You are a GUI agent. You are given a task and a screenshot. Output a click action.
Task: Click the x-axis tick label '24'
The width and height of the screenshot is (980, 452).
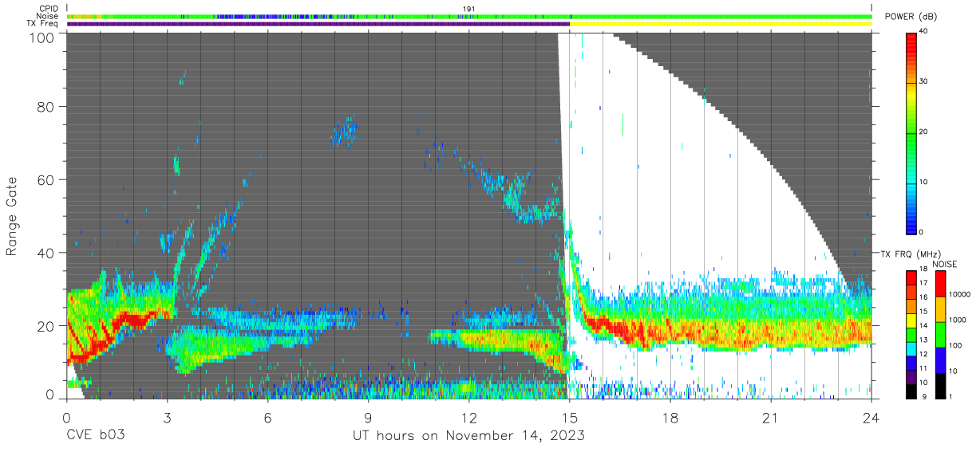coord(871,417)
